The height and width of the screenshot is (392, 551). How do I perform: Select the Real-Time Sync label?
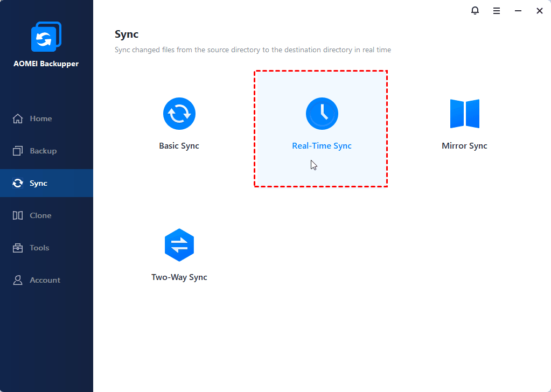coord(322,146)
